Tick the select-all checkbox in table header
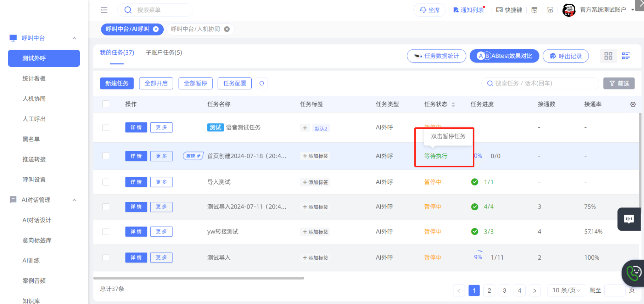This screenshot has width=644, height=304. [x=106, y=104]
